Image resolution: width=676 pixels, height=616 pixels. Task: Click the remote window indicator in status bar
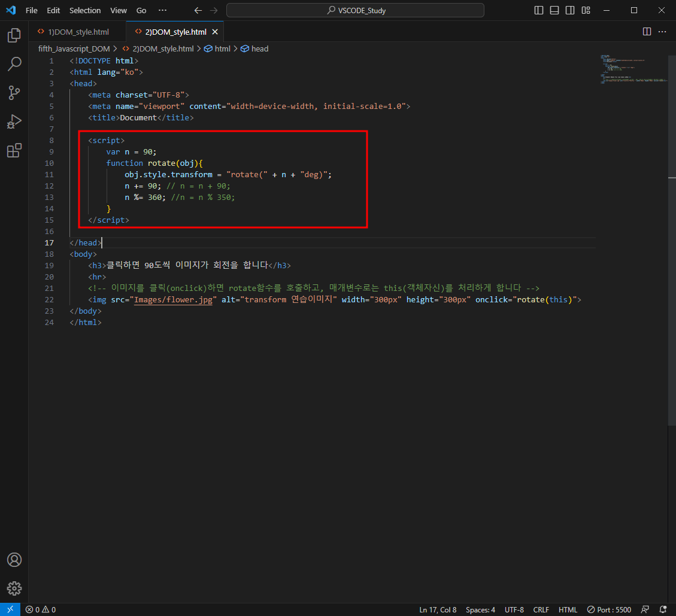[10, 609]
